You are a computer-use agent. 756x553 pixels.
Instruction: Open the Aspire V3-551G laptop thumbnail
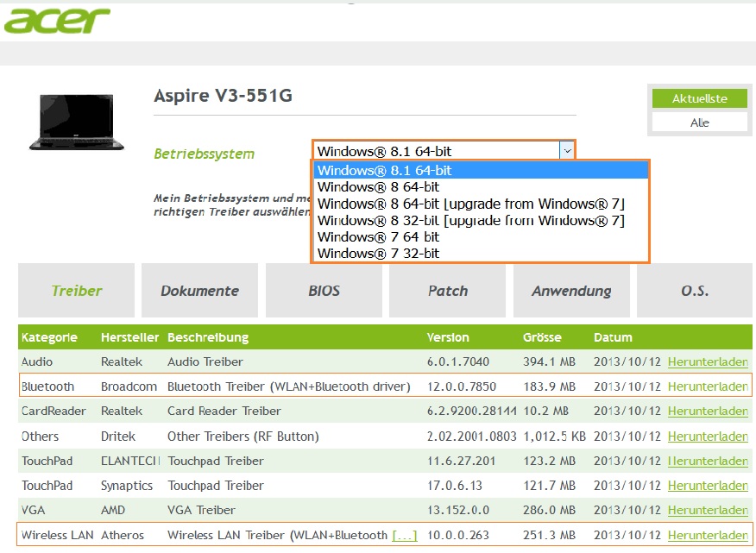pos(76,122)
